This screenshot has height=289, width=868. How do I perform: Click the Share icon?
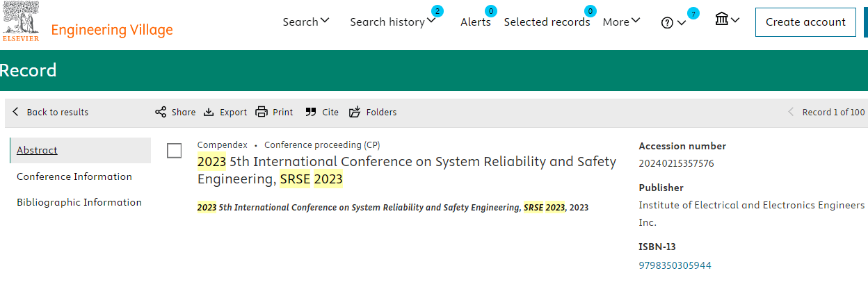(161, 112)
